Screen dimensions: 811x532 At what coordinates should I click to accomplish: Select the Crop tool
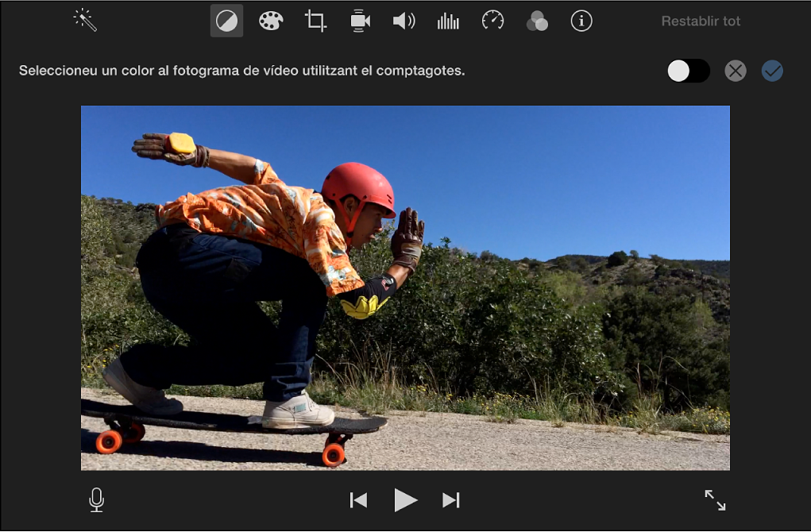[315, 21]
